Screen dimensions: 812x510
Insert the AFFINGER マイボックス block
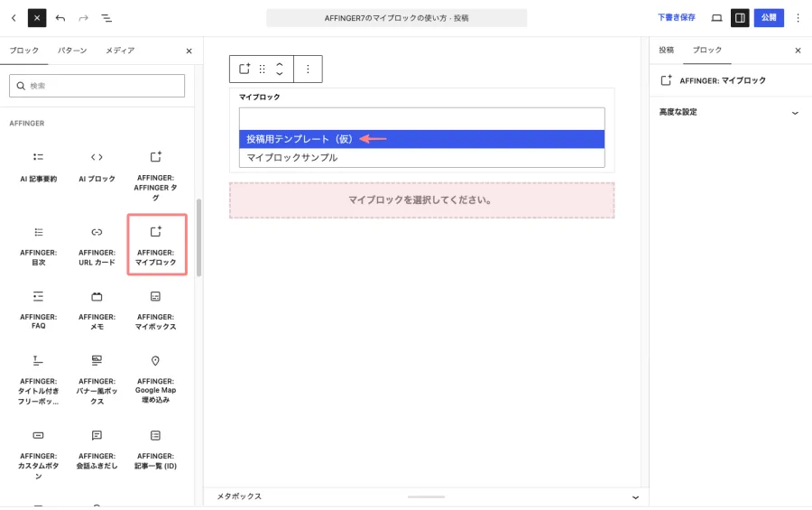pyautogui.click(x=155, y=310)
